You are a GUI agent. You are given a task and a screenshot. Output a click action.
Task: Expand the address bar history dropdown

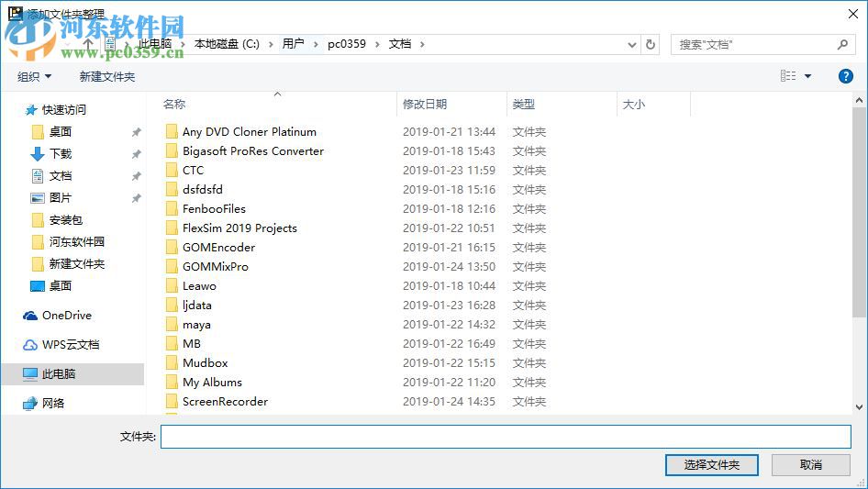pos(631,45)
